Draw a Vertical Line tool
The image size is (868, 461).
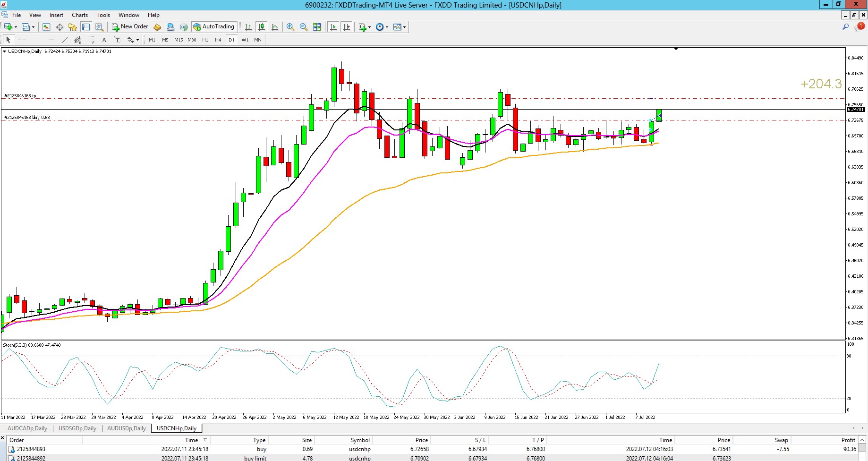38,40
